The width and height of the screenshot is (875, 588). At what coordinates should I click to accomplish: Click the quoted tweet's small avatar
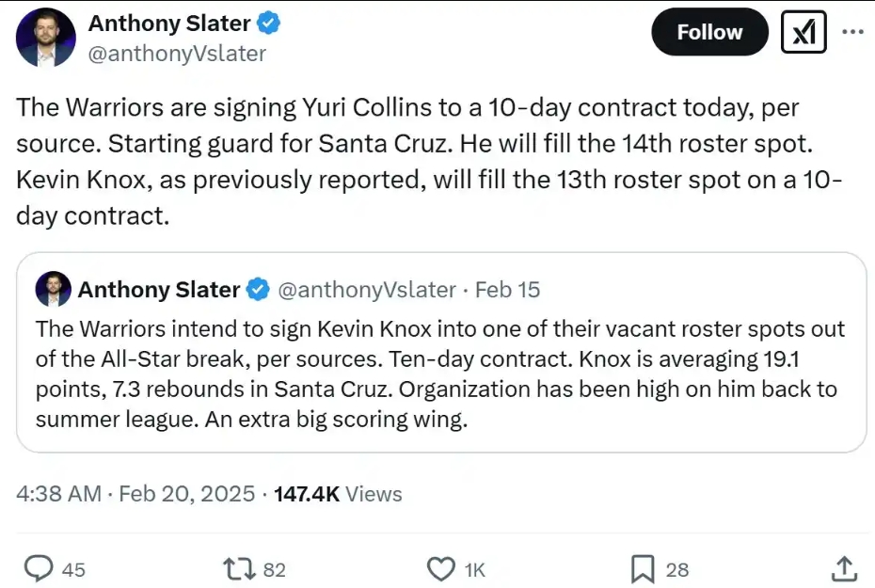click(53, 290)
